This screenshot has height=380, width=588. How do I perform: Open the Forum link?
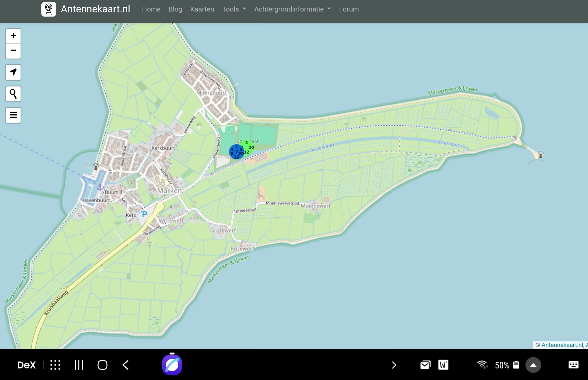click(349, 9)
